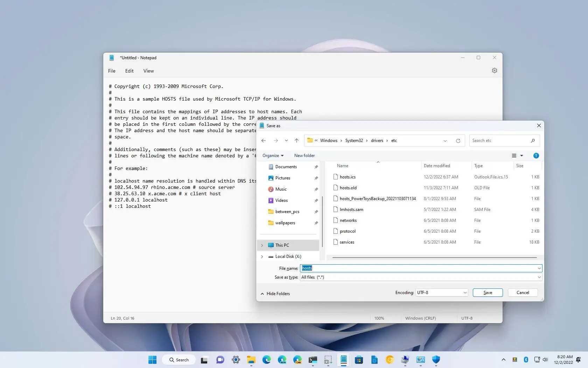588x368 pixels.
Task: Pin the Documents folder in the sidebar
Action: point(316,167)
